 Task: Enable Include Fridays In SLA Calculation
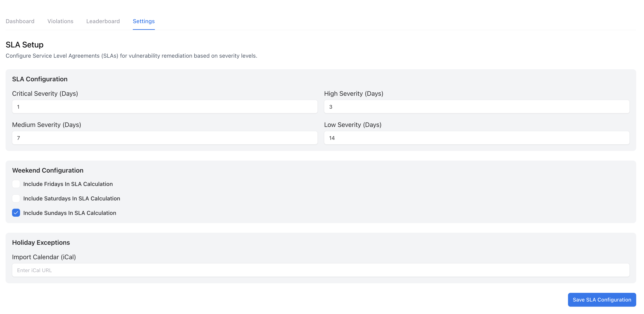16,184
